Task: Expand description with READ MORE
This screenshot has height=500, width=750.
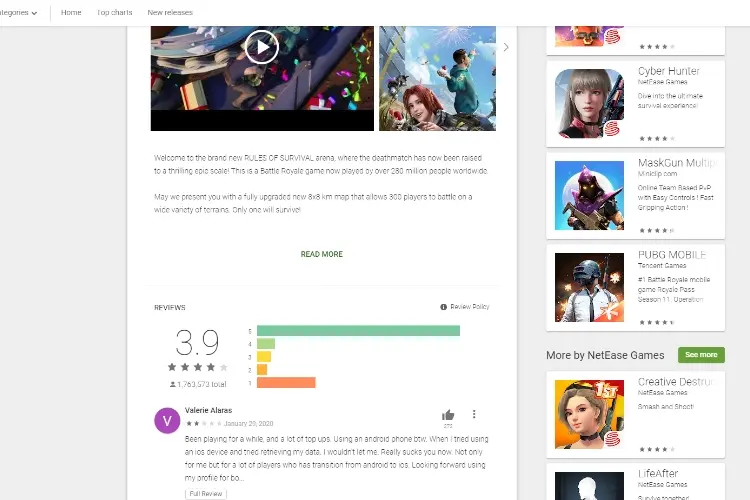Action: click(321, 254)
